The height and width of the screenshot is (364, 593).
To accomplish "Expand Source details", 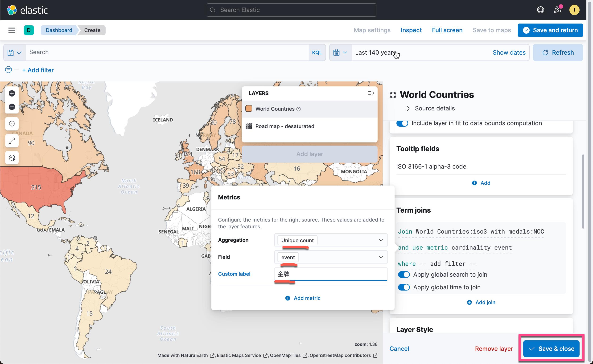I will tap(430, 108).
